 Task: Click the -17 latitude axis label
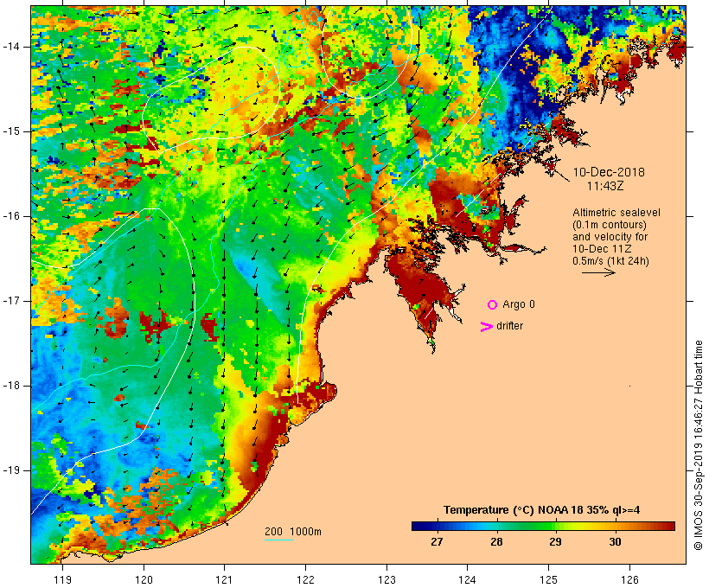pyautogui.click(x=10, y=301)
